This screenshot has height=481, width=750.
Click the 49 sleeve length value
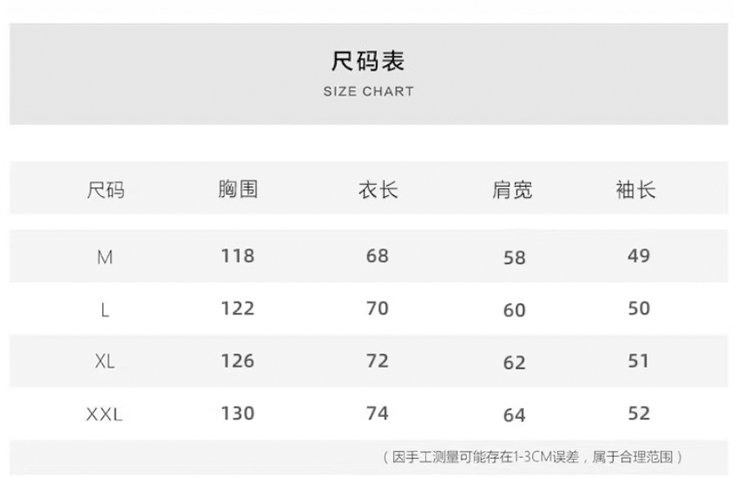coord(639,256)
